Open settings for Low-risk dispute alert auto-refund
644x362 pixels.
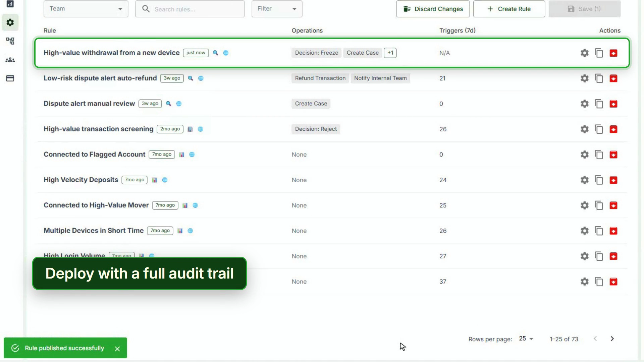(584, 78)
